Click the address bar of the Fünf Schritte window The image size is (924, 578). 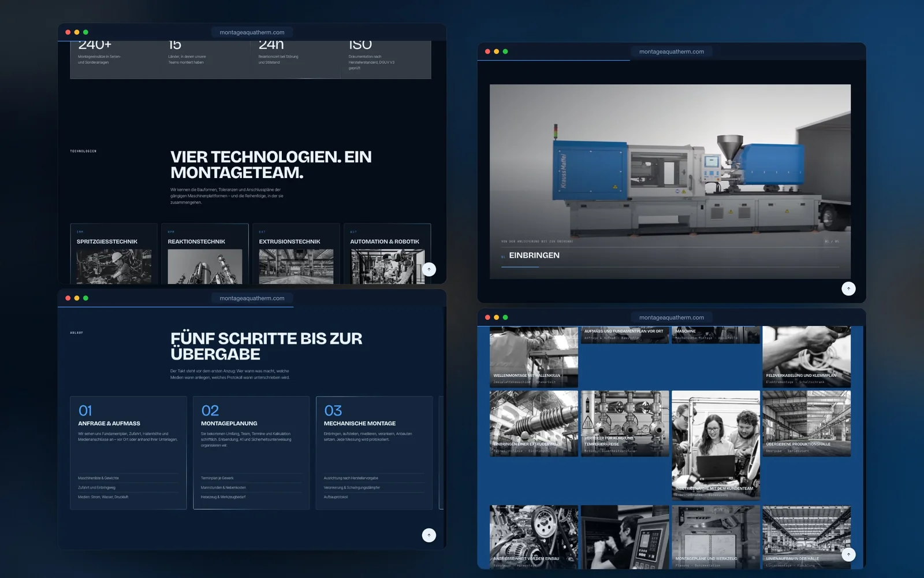click(252, 298)
